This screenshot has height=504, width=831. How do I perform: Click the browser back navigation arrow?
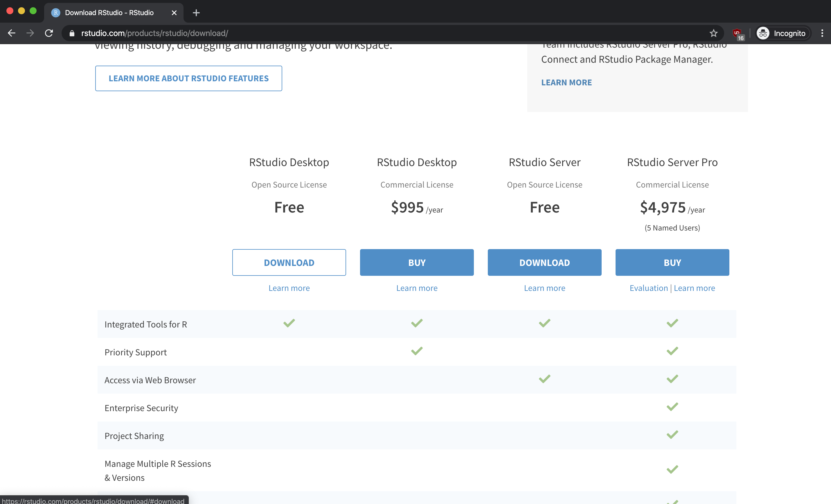click(11, 33)
